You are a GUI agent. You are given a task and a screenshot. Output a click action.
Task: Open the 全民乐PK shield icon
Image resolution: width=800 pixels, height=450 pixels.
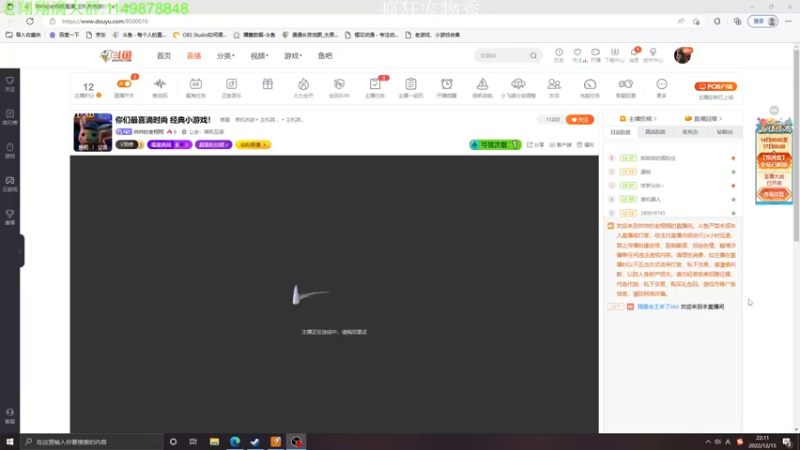(x=339, y=84)
